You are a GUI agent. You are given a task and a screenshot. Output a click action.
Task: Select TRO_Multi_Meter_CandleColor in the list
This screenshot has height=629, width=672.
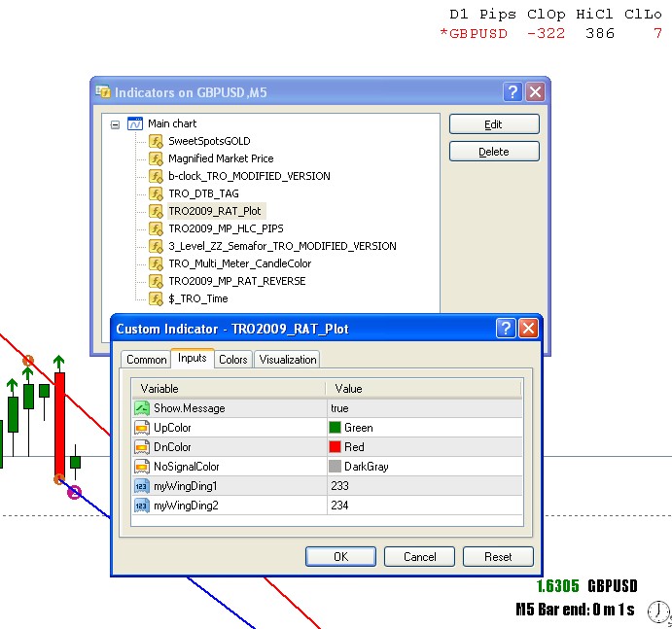coord(239,263)
